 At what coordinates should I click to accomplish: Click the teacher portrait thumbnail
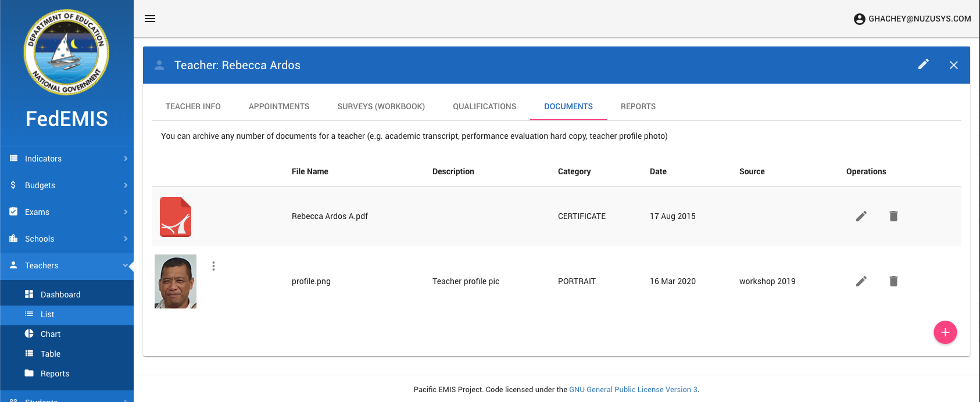(x=176, y=281)
